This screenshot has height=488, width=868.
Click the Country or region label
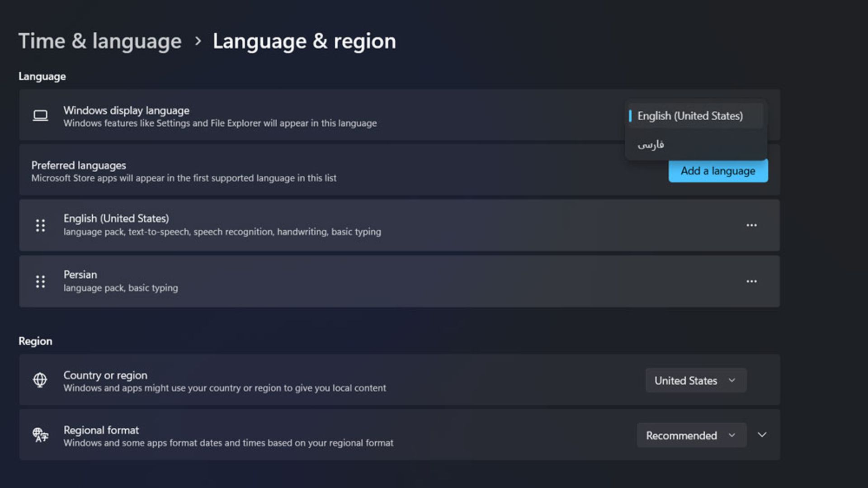[x=105, y=375]
